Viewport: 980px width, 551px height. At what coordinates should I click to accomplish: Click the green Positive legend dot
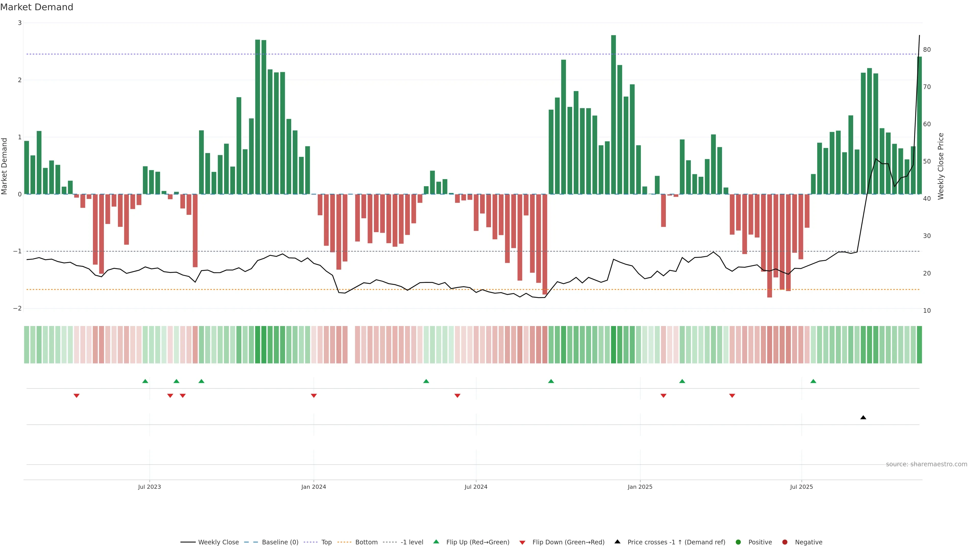(738, 542)
